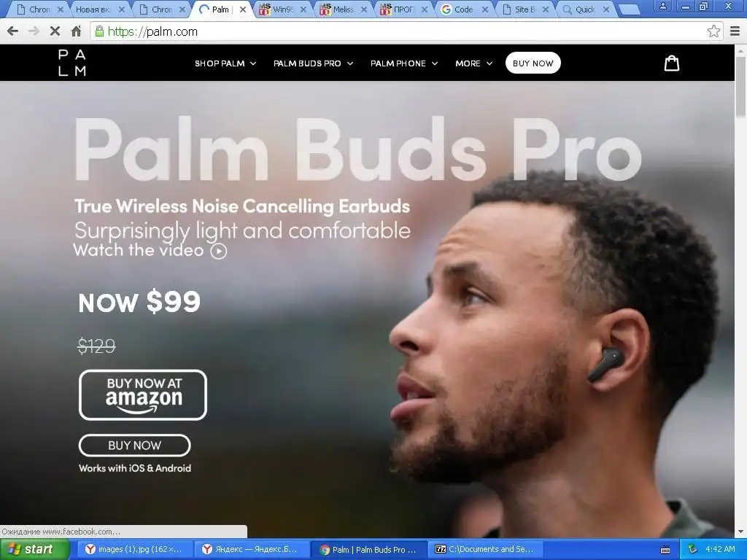Navigate back with the left arrow
The height and width of the screenshot is (560, 747).
pos(13,31)
